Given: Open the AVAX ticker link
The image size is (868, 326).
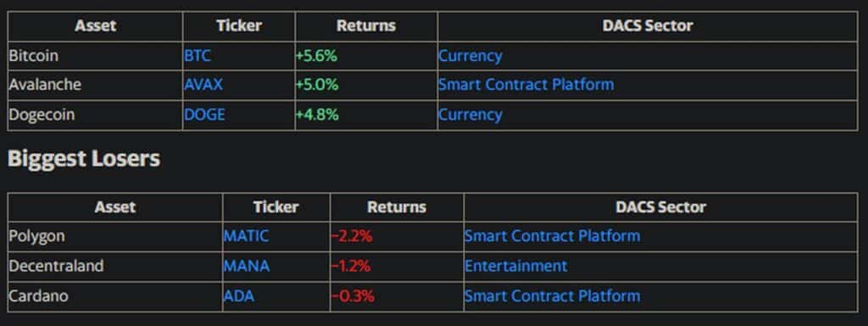Looking at the screenshot, I should [x=203, y=85].
